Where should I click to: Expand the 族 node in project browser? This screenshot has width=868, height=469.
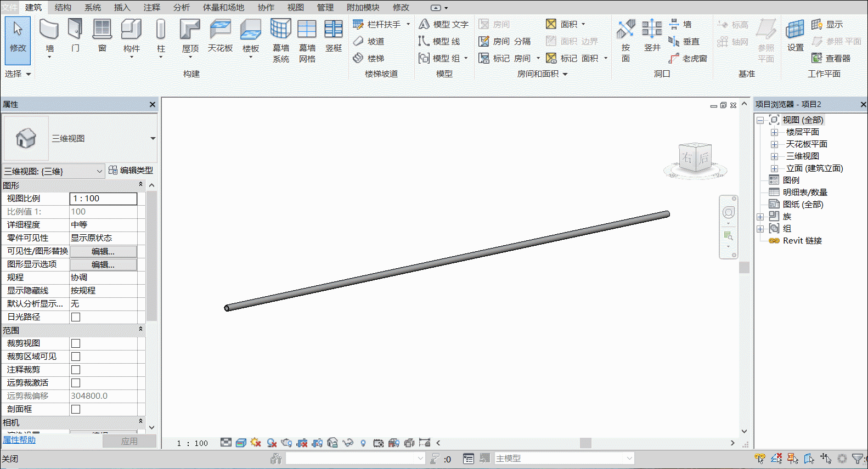pyautogui.click(x=760, y=217)
